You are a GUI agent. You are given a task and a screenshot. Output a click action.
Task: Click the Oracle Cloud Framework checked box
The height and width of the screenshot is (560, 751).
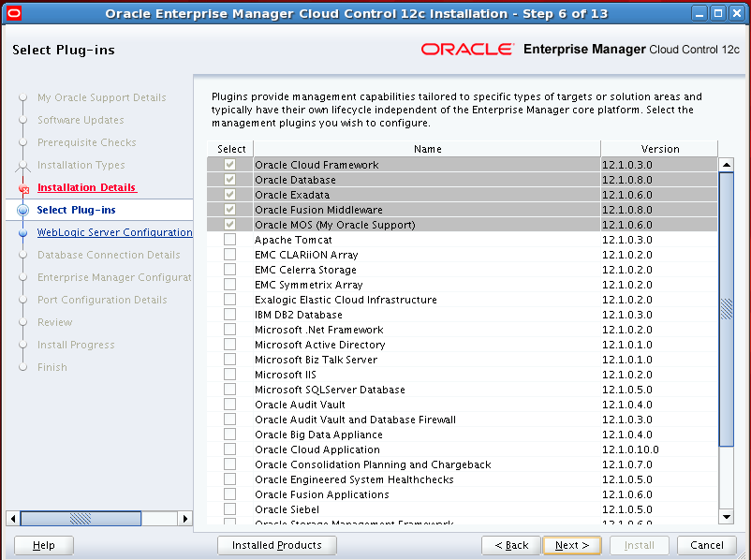230,164
